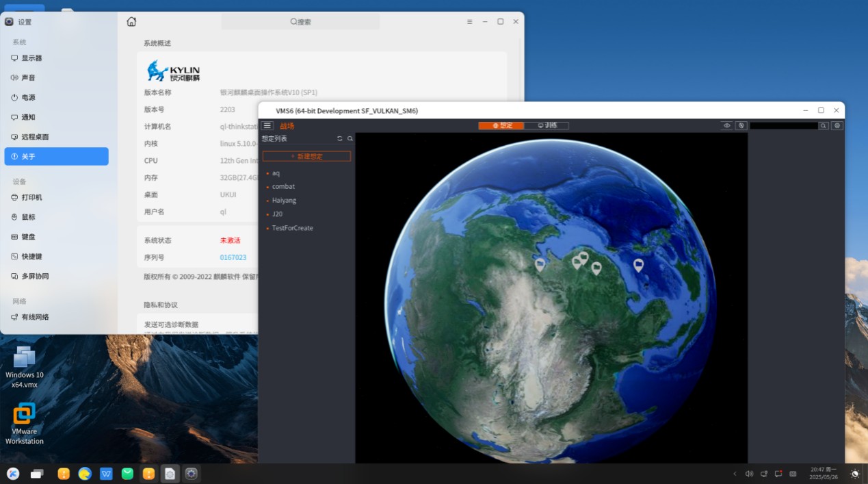Screen dimensions: 868x484
Task: Go to settings home via the house icon
Action: pyautogui.click(x=131, y=22)
